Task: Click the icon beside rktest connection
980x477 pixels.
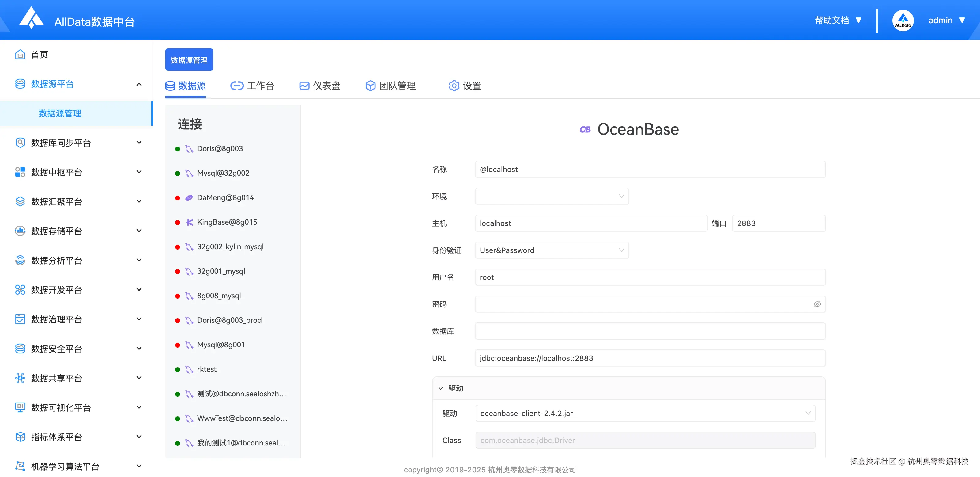Action: point(189,370)
